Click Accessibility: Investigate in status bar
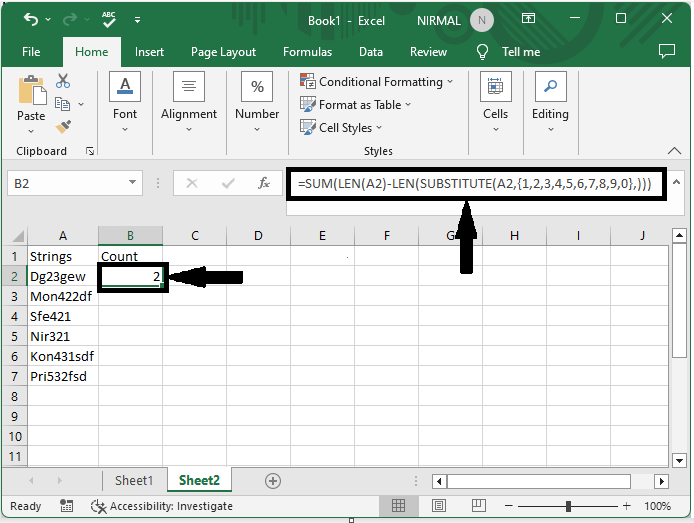Viewport: 694px width, 523px height. tap(162, 506)
